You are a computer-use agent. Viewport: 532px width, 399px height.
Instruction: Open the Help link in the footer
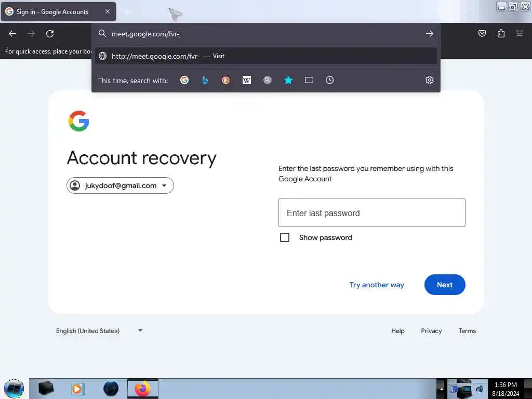tap(397, 331)
